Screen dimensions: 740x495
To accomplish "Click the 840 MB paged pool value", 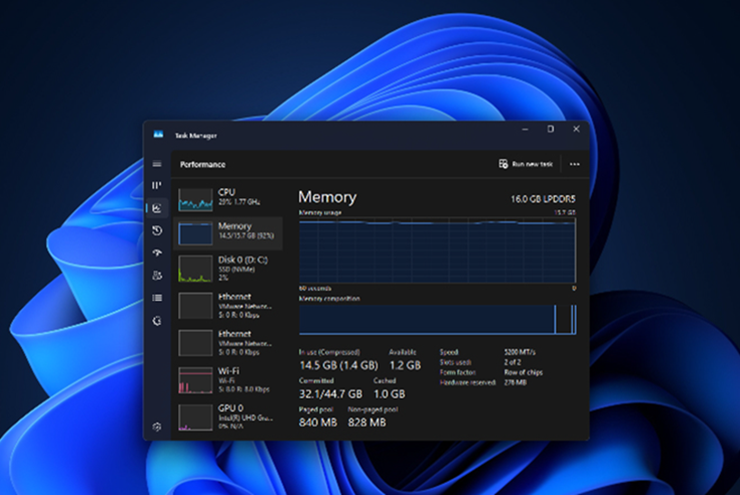I will 318,422.
